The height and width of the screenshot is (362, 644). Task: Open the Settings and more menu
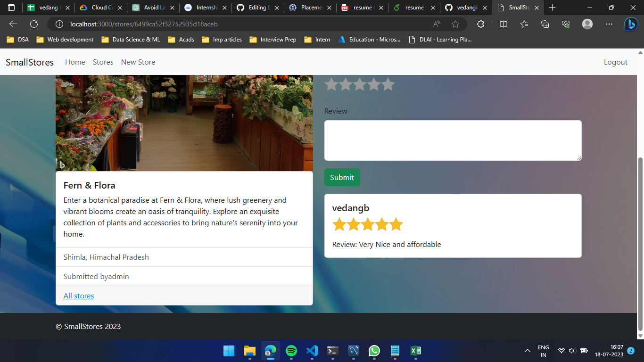[609, 24]
